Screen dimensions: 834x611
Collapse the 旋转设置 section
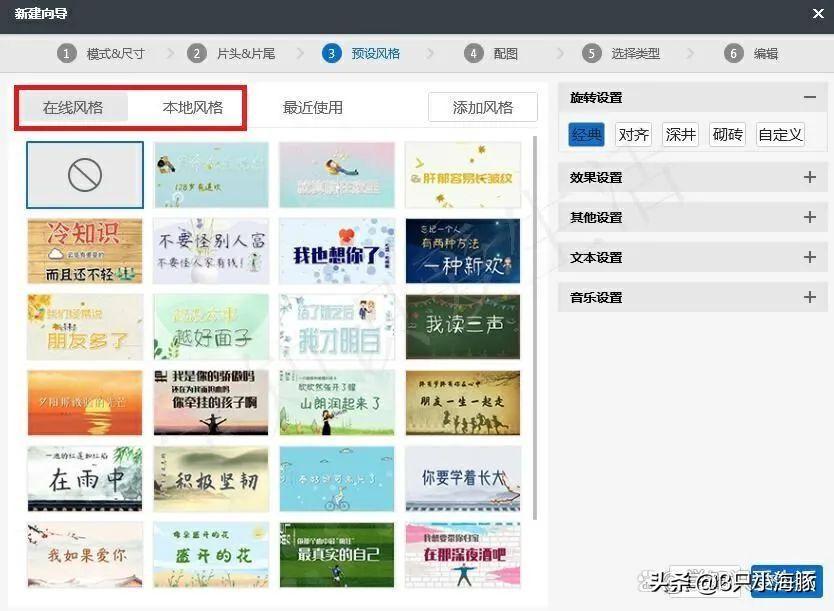[810, 97]
